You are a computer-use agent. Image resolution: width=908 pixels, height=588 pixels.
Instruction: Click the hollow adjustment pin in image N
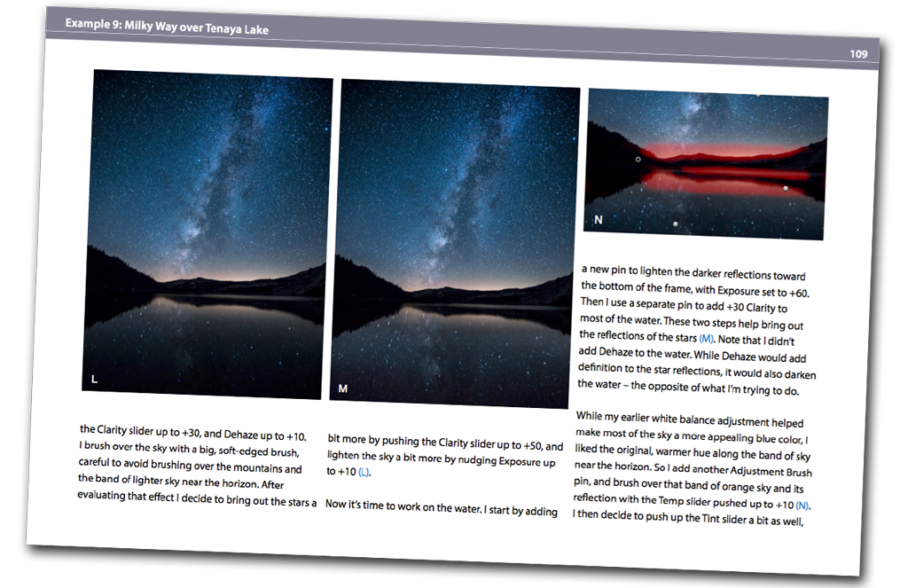coord(638,160)
